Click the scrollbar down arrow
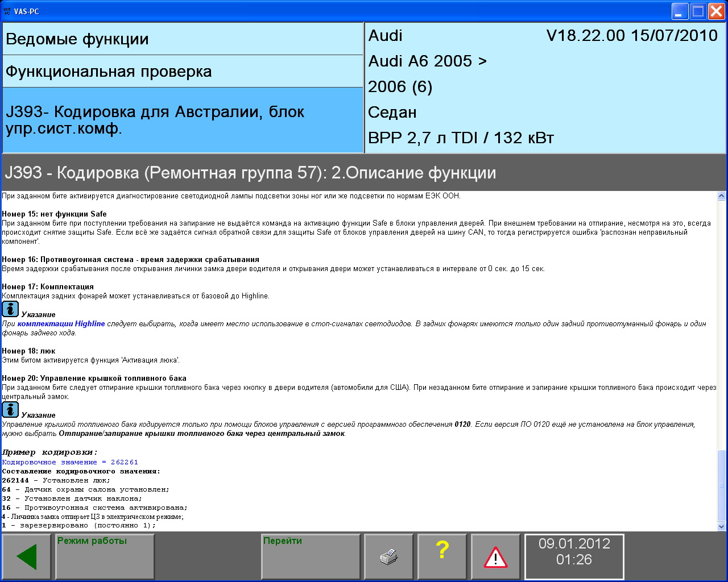Image resolution: width=728 pixels, height=582 pixels. tap(722, 527)
